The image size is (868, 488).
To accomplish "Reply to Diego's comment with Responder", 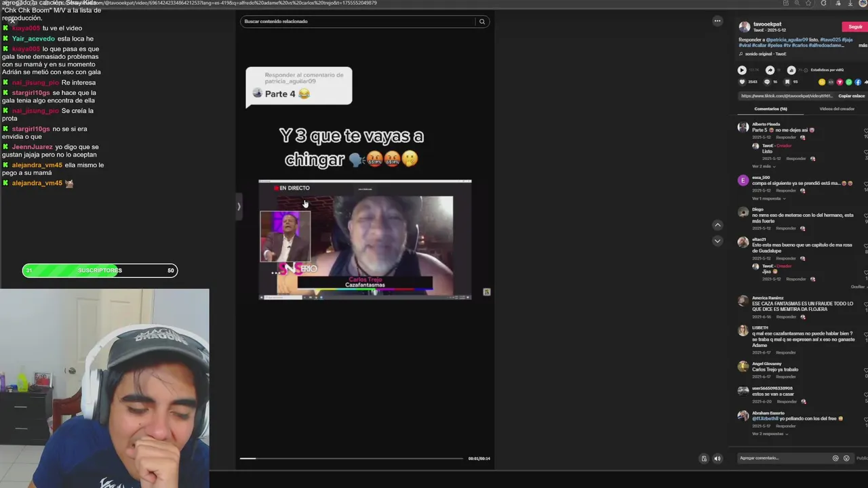I will (786, 228).
